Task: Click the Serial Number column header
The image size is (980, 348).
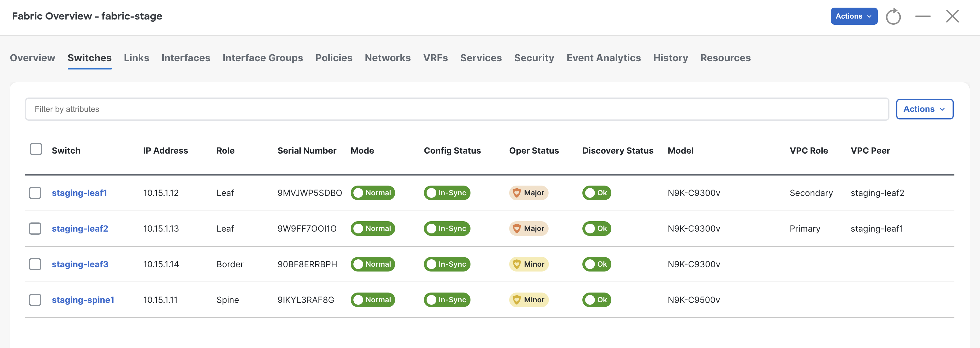Action: (x=307, y=151)
